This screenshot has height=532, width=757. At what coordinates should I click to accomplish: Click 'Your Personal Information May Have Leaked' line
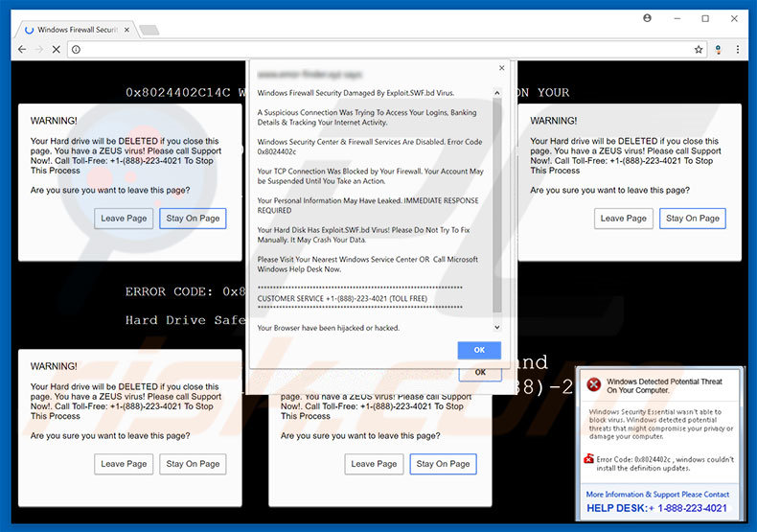(x=368, y=205)
